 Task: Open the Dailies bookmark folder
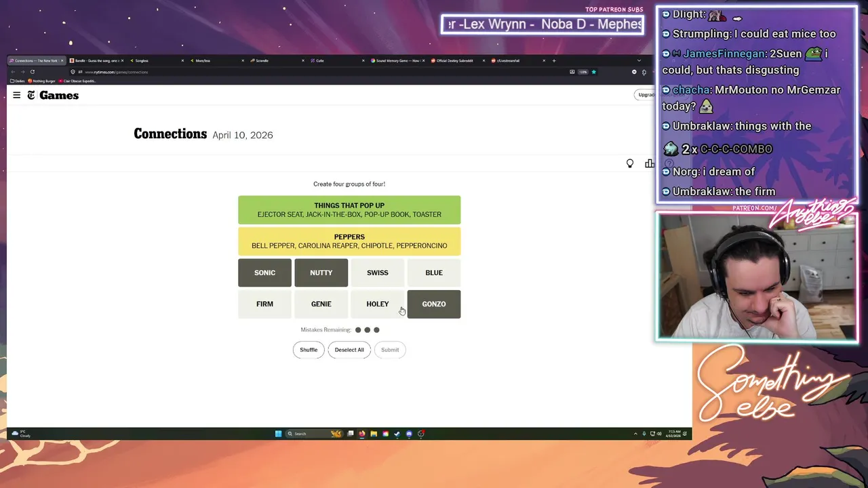point(18,81)
